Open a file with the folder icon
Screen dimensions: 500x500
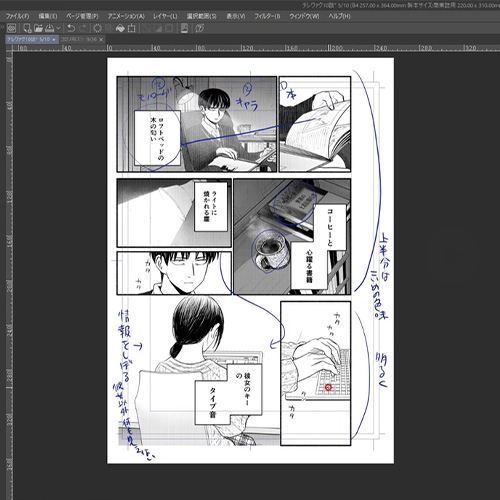click(x=38, y=28)
